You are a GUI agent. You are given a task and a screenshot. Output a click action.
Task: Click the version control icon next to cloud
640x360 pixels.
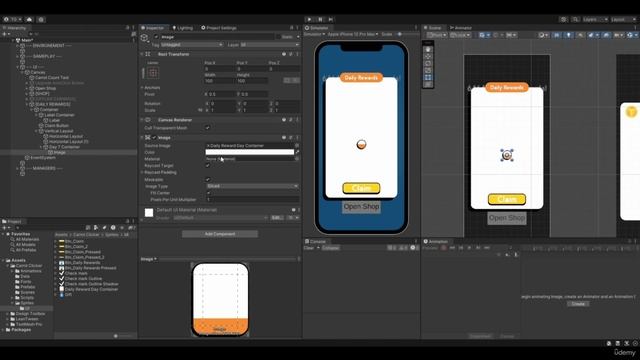(x=41, y=19)
